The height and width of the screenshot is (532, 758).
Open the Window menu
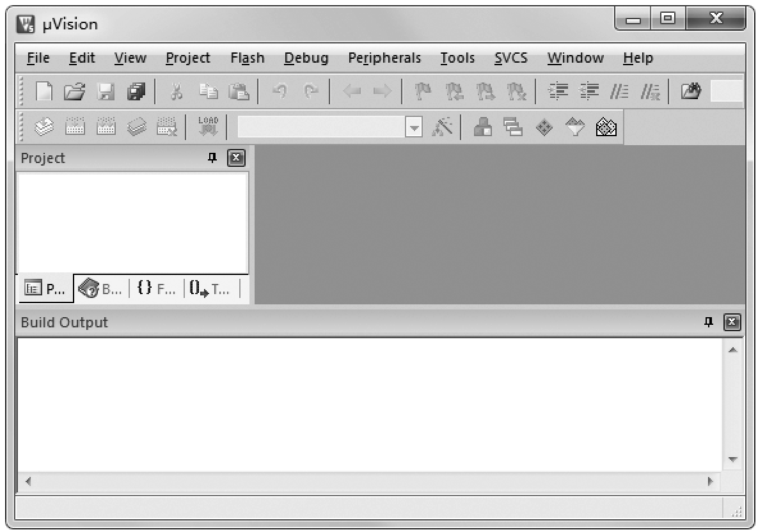(575, 58)
